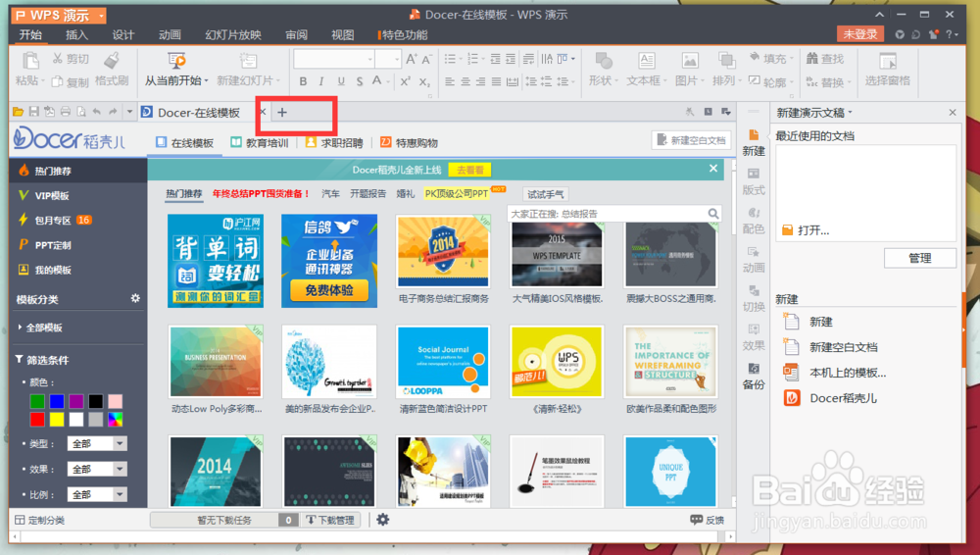Click the New Slide (新建幻灯片) icon
The height and width of the screenshot is (555, 980).
[248, 61]
